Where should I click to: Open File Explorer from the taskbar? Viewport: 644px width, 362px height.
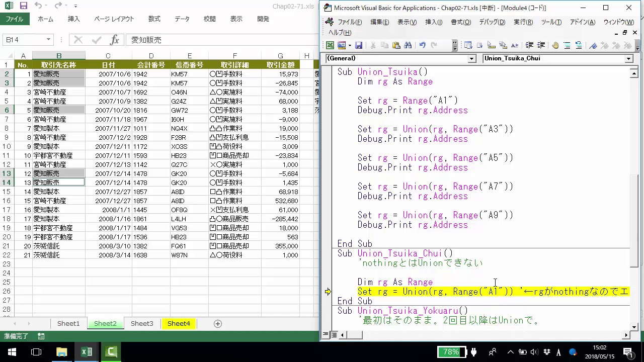[61, 352]
